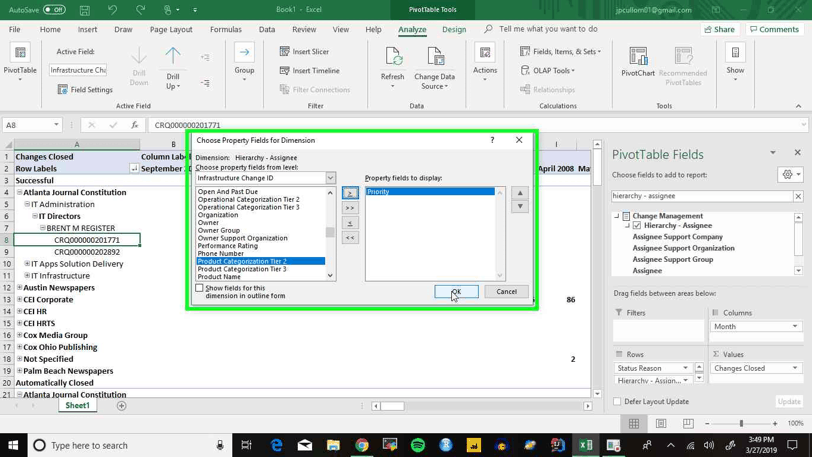Screen dimensions: 814x459
Task: Create a PivotChart
Action: (638, 61)
